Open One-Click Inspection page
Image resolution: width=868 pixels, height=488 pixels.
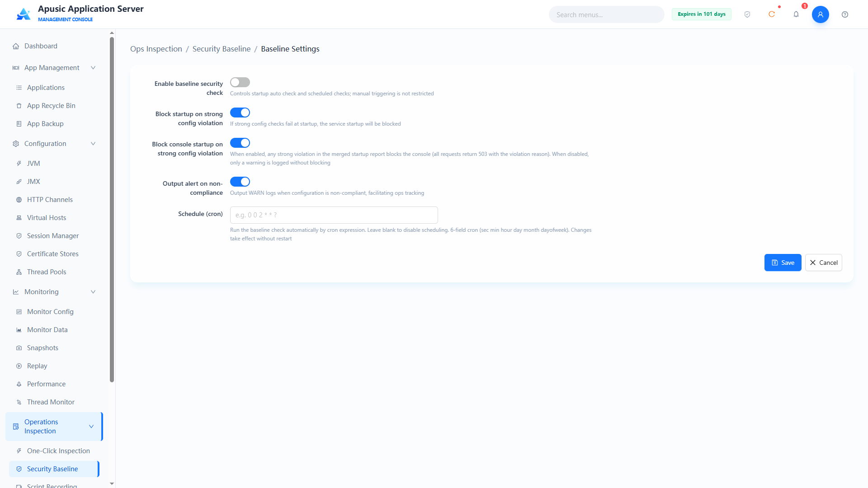(x=54, y=451)
